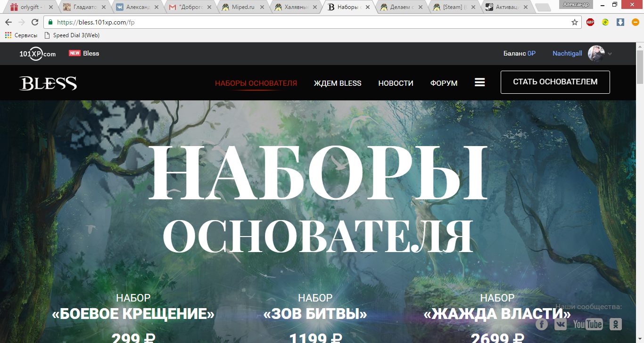Click the browser forward arrow
Screen dimensions: 644x343
pos(22,22)
